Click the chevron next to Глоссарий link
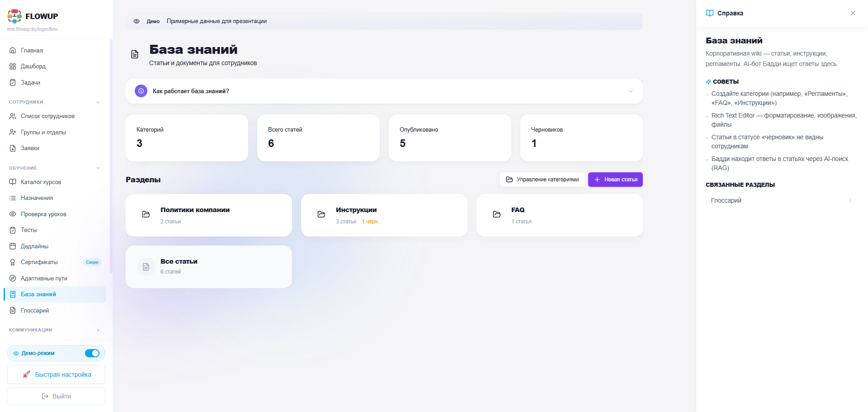Screen dimensions: 868x412 tap(850, 200)
